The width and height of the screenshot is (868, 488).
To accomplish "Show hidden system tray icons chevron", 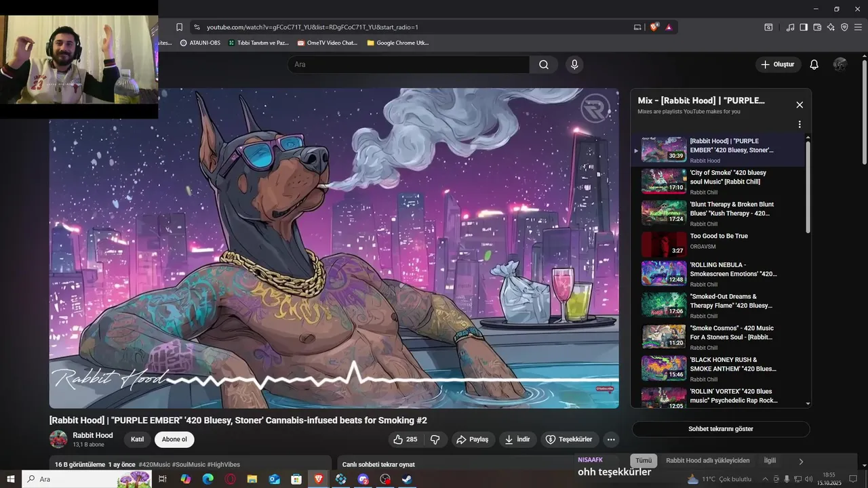I will 764,479.
